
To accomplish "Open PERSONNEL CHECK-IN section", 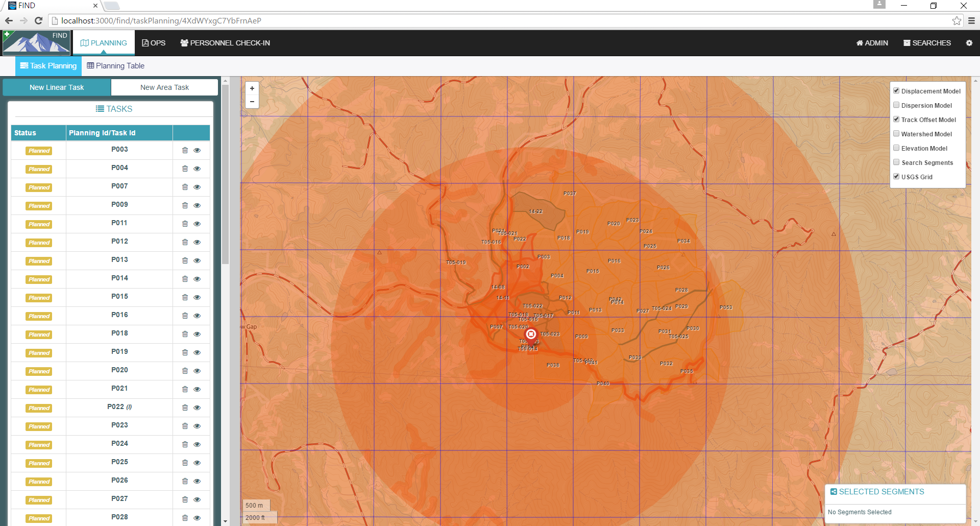I will pyautogui.click(x=225, y=43).
